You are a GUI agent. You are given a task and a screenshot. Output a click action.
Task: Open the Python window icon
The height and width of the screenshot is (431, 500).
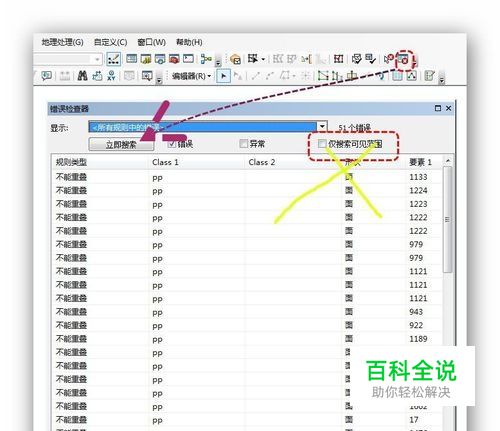click(188, 59)
